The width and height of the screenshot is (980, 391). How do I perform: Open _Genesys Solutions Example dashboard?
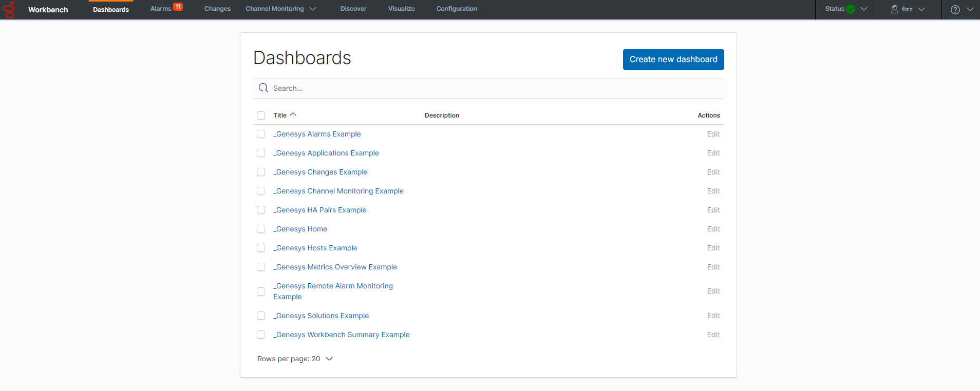[x=321, y=316]
